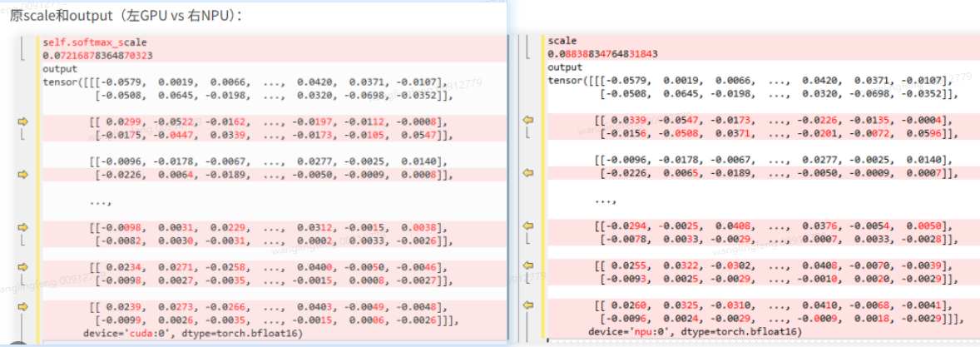Click the right pane arrow beside row 0.0255, 0.0322
Image resolution: width=980 pixels, height=347 pixels.
(x=528, y=265)
